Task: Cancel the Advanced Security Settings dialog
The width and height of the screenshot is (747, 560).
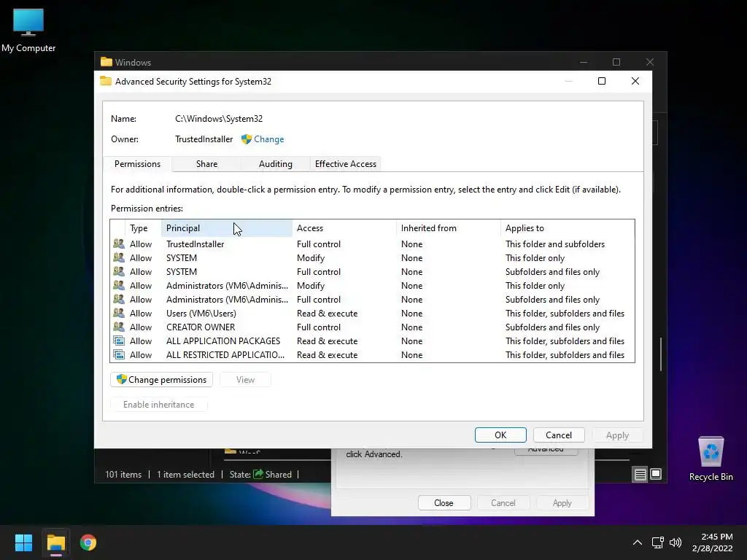Action: pos(558,435)
